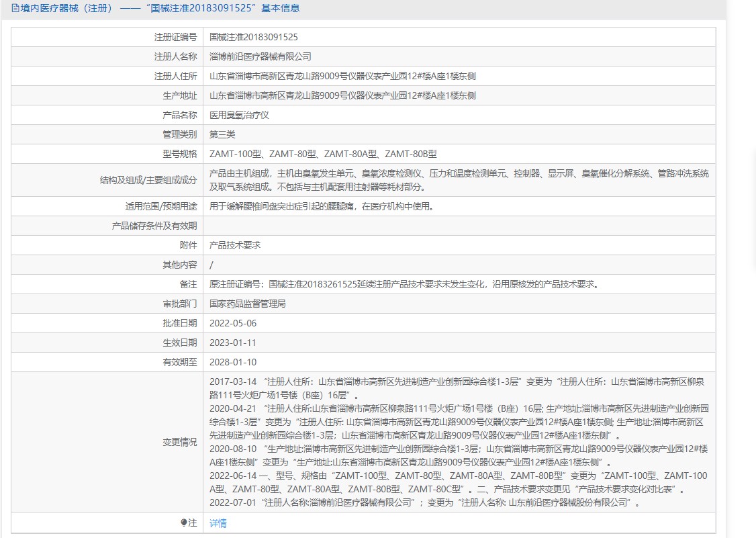Select model specs ZAMT-100型、ZAMT-80型 value
The image size is (756, 538).
(x=323, y=154)
